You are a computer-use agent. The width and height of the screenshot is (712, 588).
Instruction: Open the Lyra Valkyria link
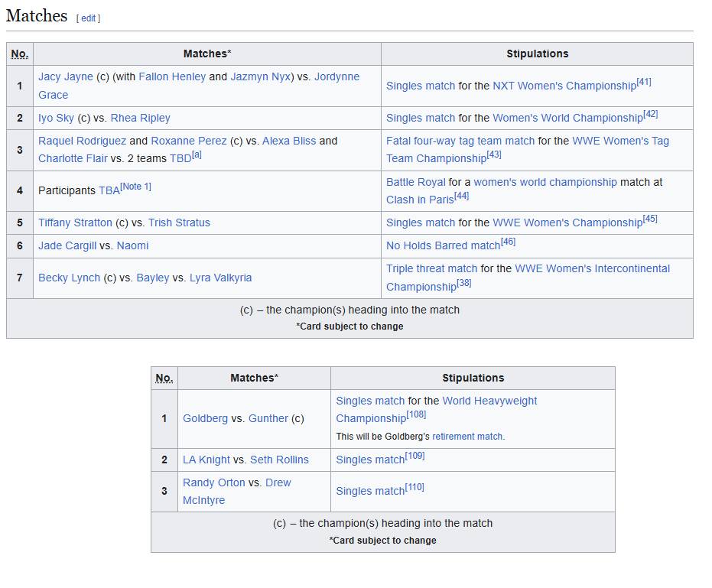[221, 278]
